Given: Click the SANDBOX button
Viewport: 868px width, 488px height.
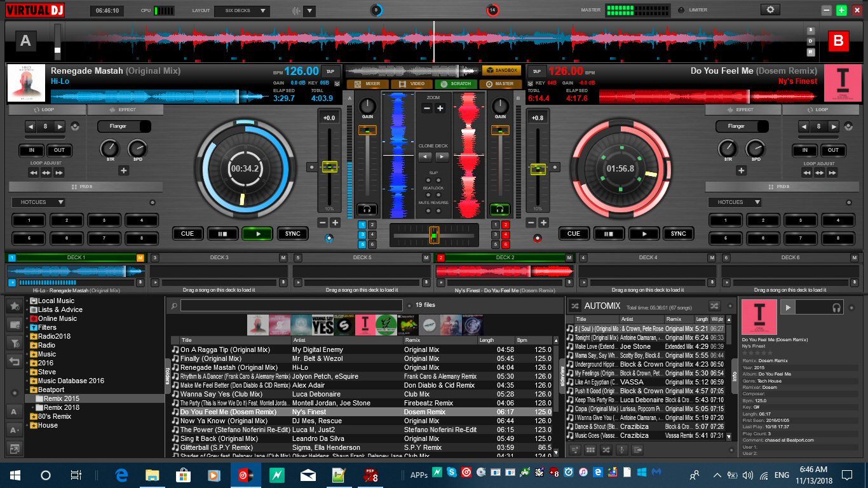Looking at the screenshot, I should 501,71.
